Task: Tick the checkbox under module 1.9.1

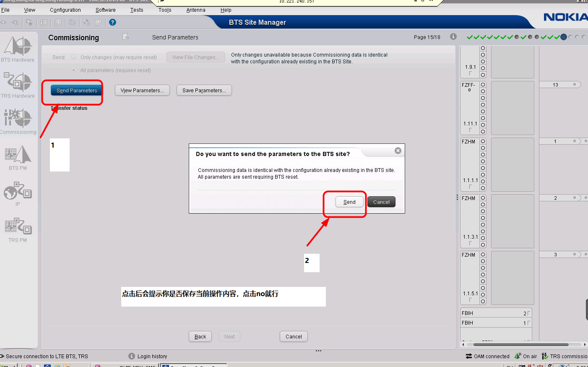Action: 470,73
